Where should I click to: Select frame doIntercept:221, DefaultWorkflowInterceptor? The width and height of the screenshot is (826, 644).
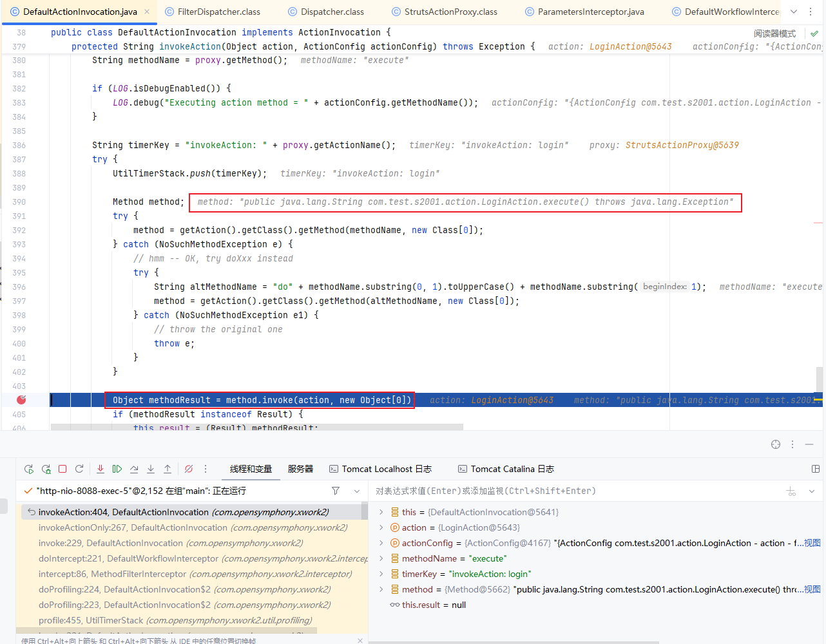(x=192, y=558)
